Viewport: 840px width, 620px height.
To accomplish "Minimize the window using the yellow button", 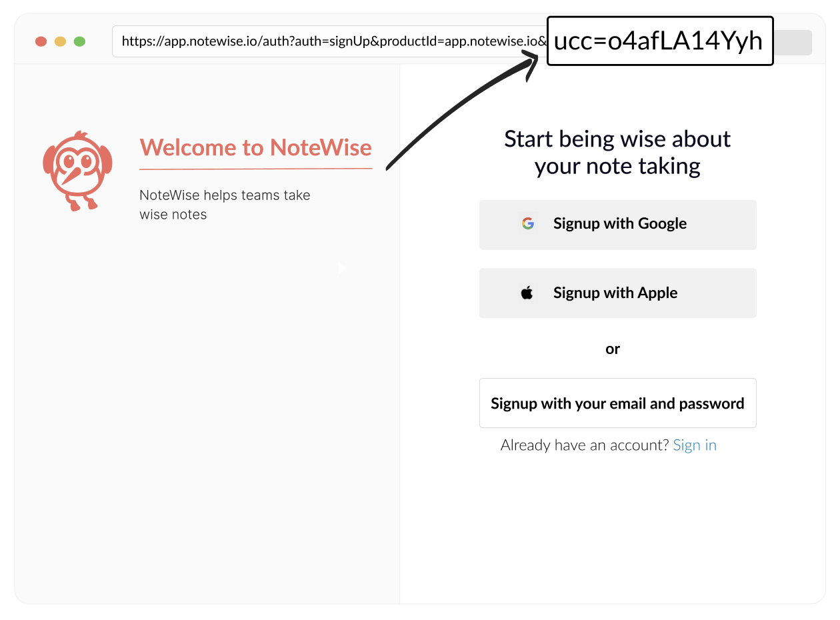I will pos(60,41).
